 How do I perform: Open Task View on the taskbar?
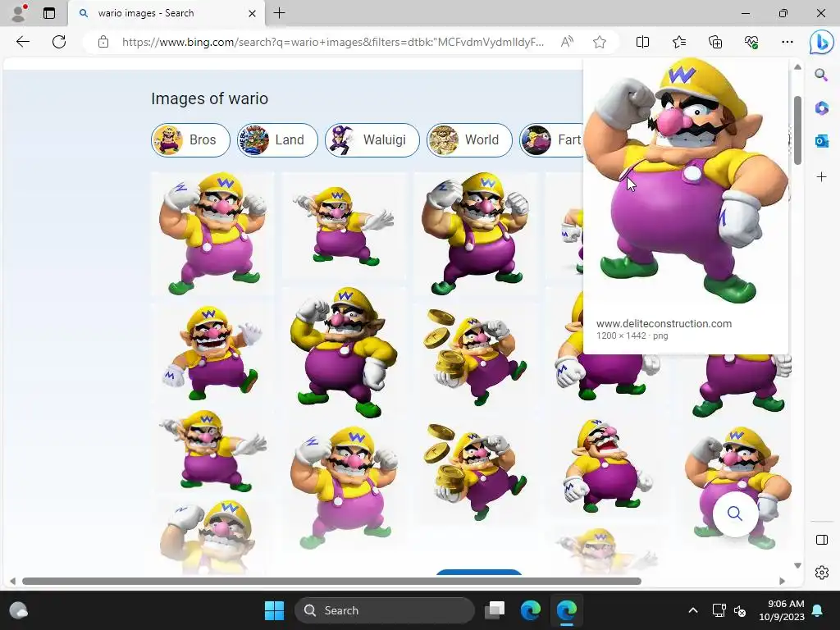495,610
